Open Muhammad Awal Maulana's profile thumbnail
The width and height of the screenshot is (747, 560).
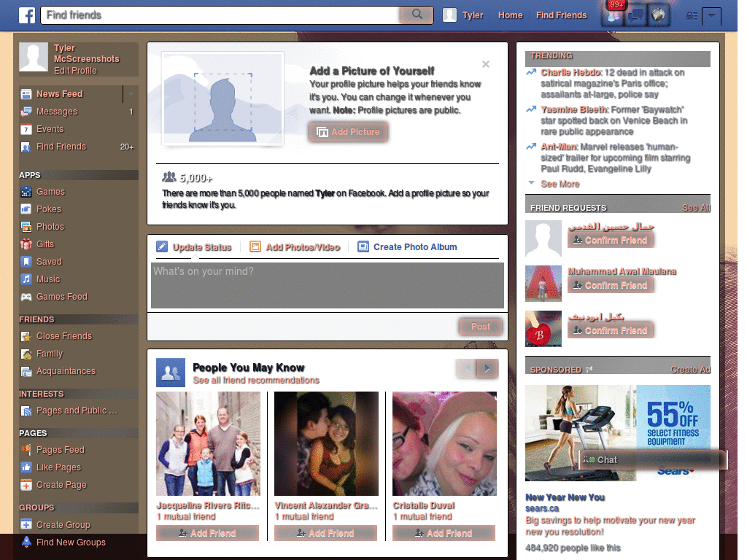pos(543,284)
